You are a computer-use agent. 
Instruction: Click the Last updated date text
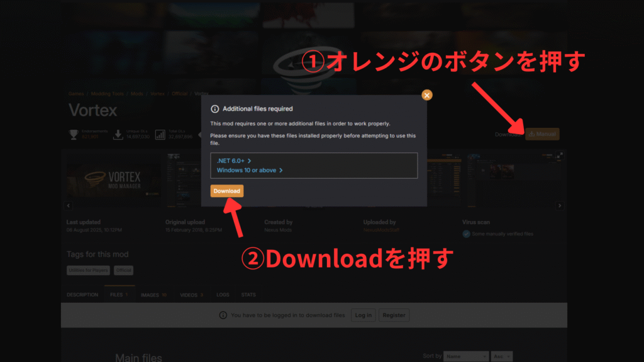point(94,230)
